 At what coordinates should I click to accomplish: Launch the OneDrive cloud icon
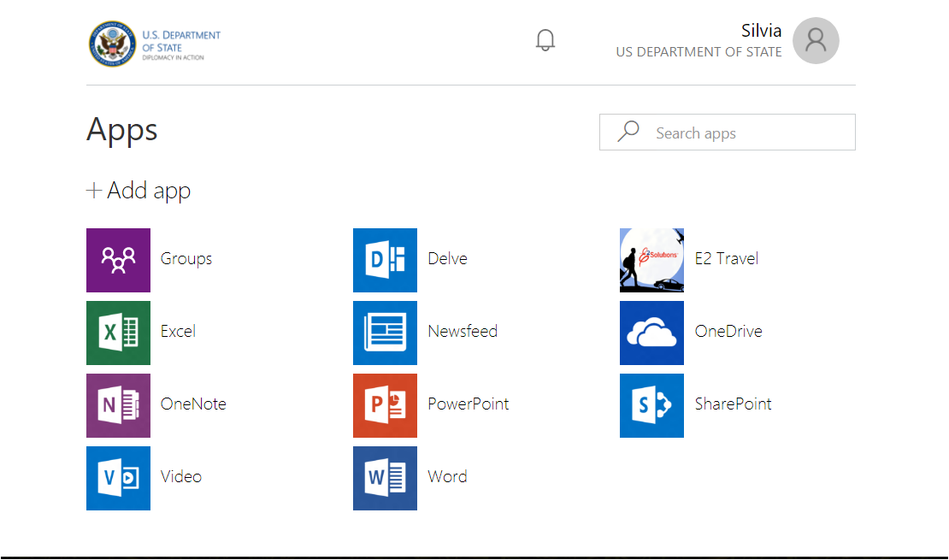(x=651, y=333)
